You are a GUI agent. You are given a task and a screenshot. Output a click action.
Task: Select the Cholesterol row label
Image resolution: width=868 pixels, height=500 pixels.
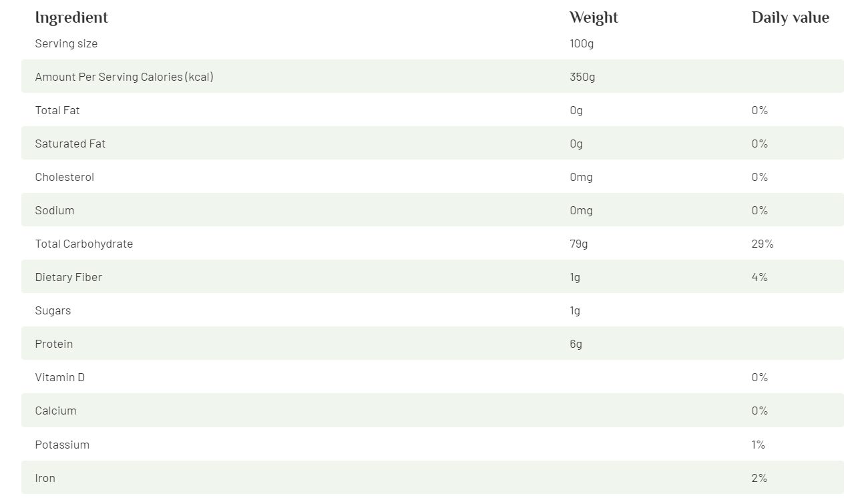pos(65,177)
